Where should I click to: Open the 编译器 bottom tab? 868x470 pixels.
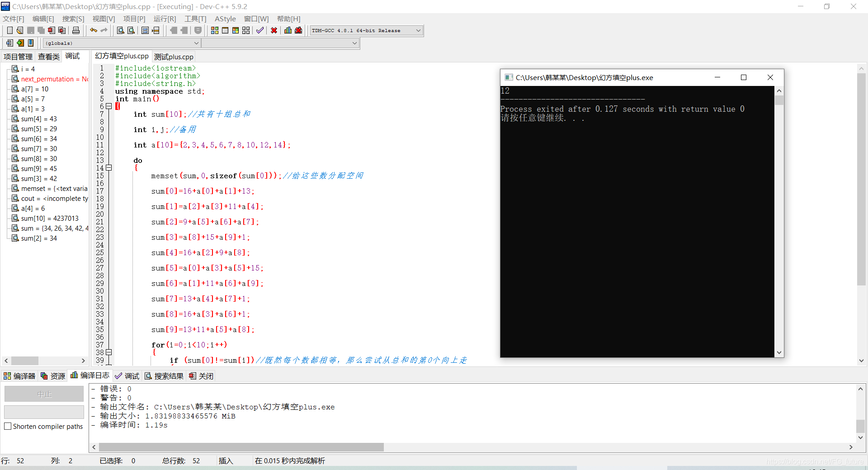pos(19,376)
